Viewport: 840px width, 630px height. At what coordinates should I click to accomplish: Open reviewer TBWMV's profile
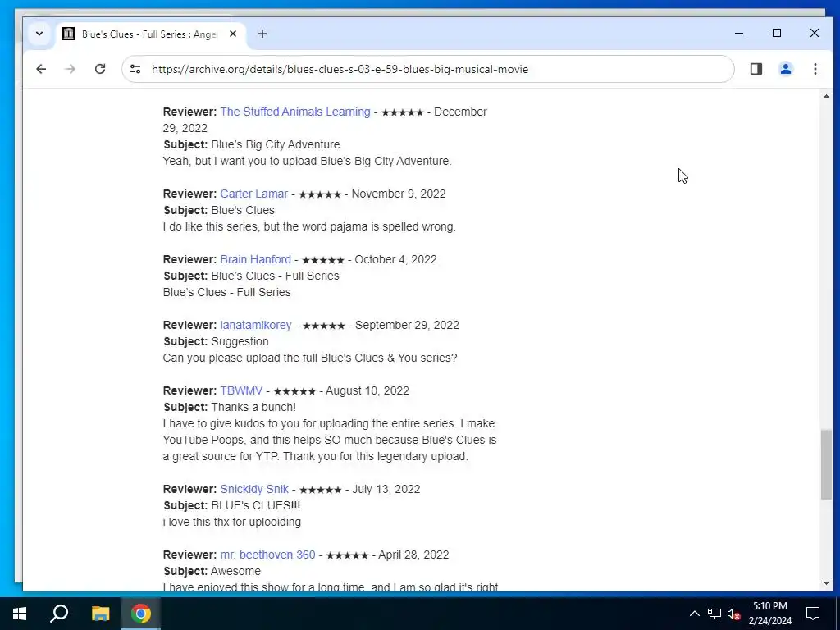pyautogui.click(x=242, y=390)
